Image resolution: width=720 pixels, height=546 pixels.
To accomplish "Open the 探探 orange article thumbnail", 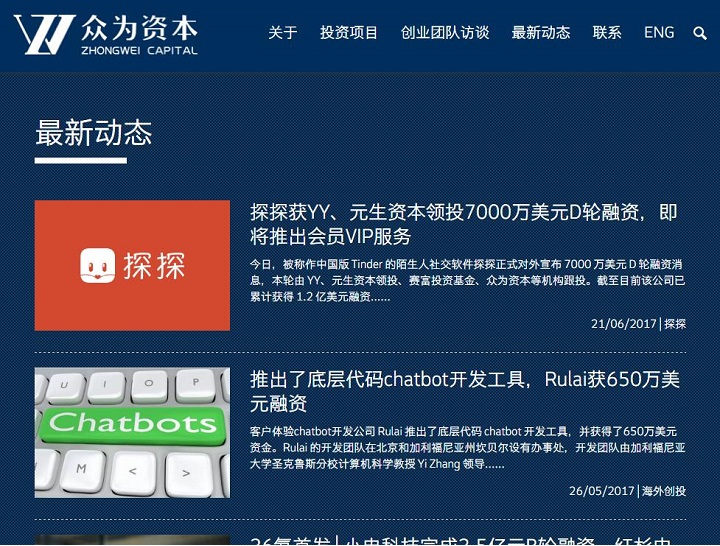I will pyautogui.click(x=132, y=265).
